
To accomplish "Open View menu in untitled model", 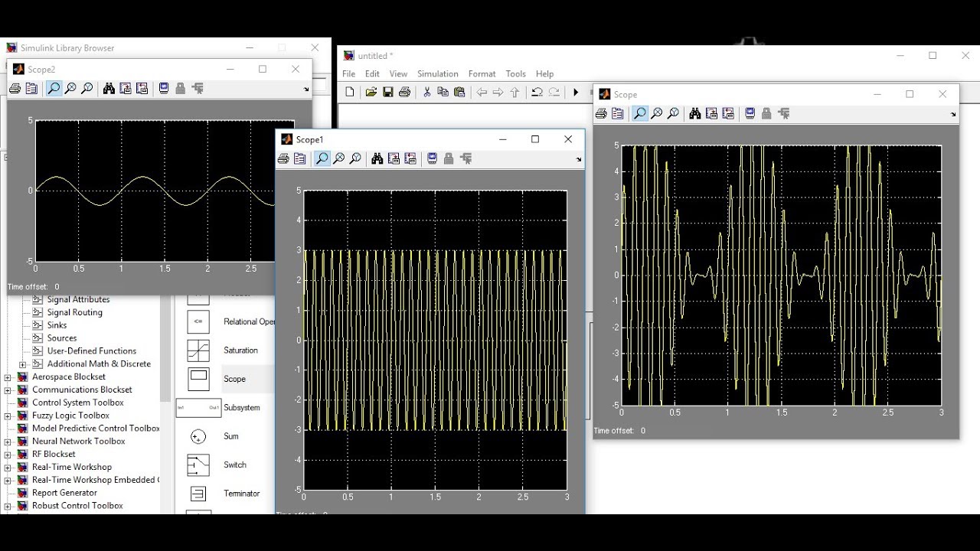I will tap(398, 74).
